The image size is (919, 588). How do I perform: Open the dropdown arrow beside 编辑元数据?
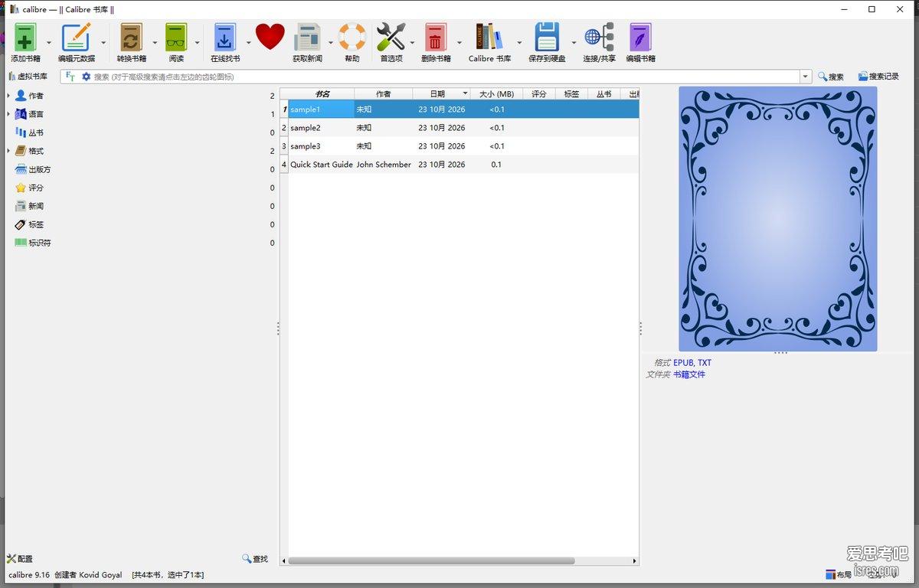click(103, 43)
